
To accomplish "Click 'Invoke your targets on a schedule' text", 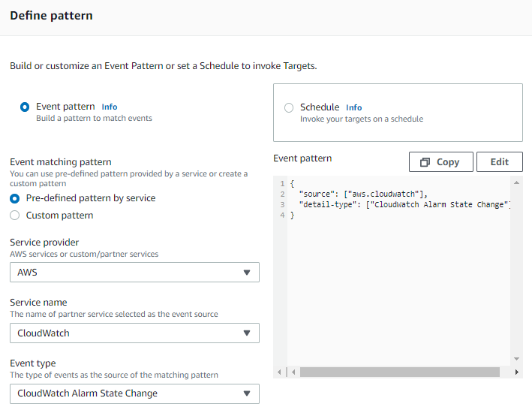I will point(362,119).
